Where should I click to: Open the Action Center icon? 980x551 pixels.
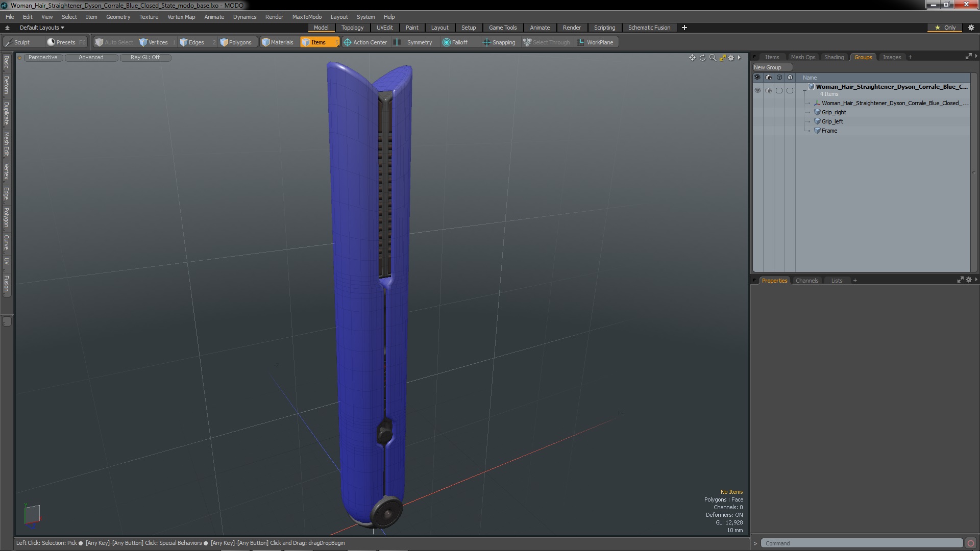pos(348,42)
